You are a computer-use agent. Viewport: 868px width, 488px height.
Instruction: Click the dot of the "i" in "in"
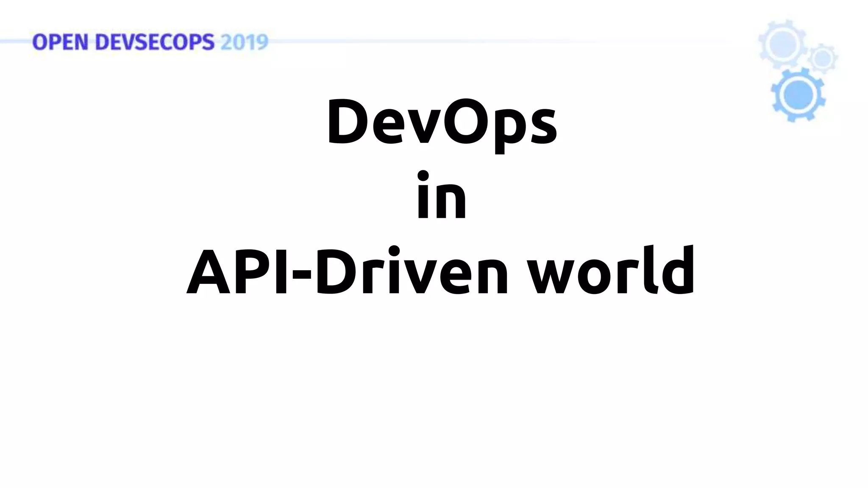[423, 175]
